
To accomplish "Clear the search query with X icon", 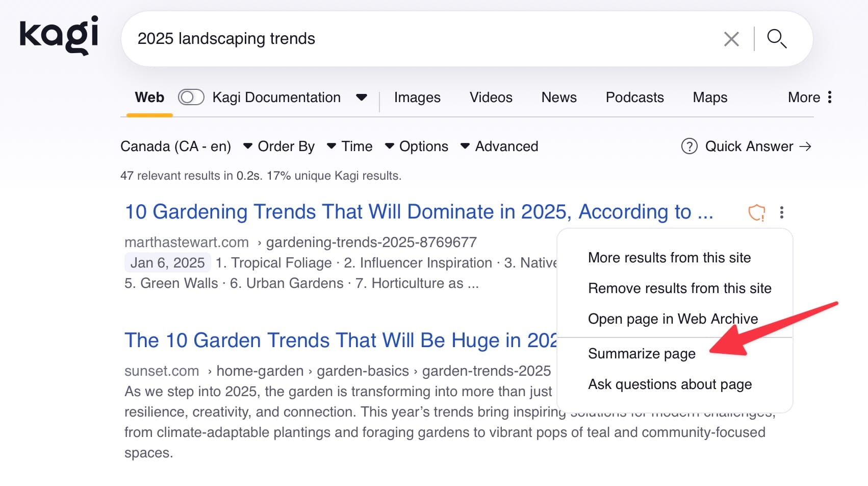I will [731, 39].
